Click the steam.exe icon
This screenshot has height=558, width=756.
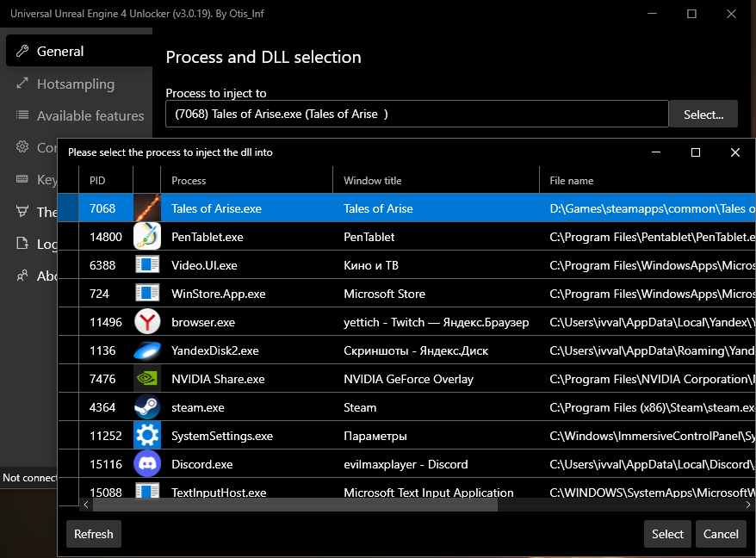coord(147,407)
